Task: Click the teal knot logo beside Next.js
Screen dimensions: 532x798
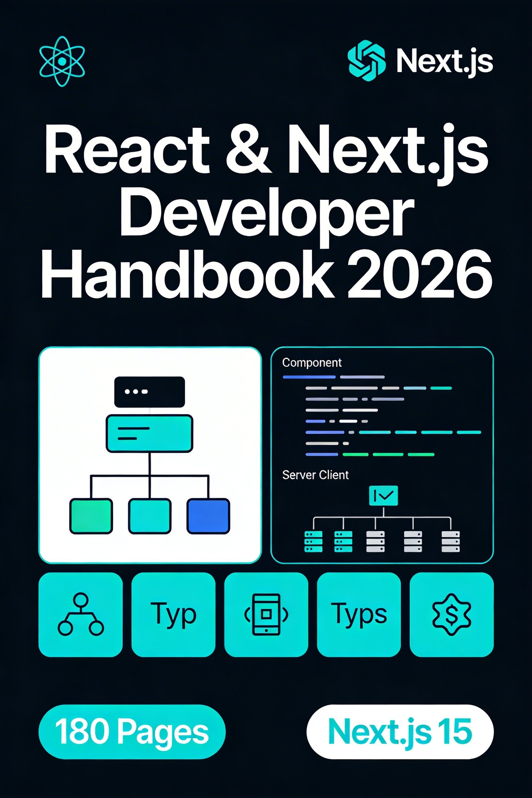Action: 367,61
